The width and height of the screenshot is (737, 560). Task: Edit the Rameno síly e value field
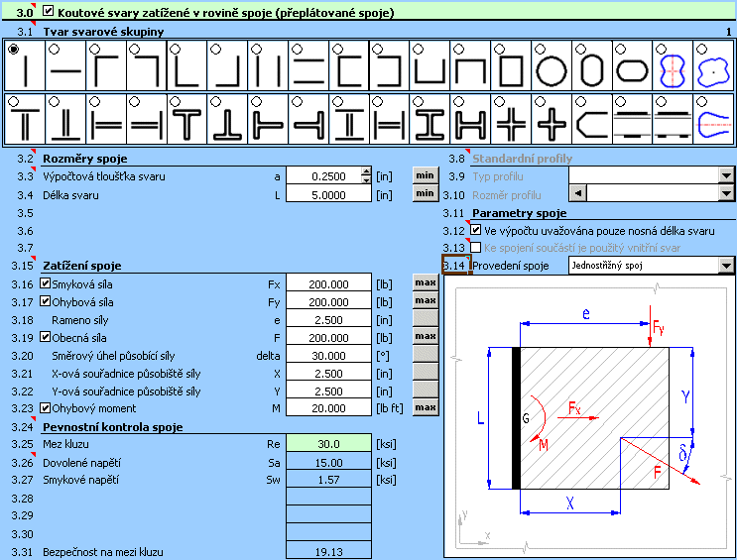(328, 320)
